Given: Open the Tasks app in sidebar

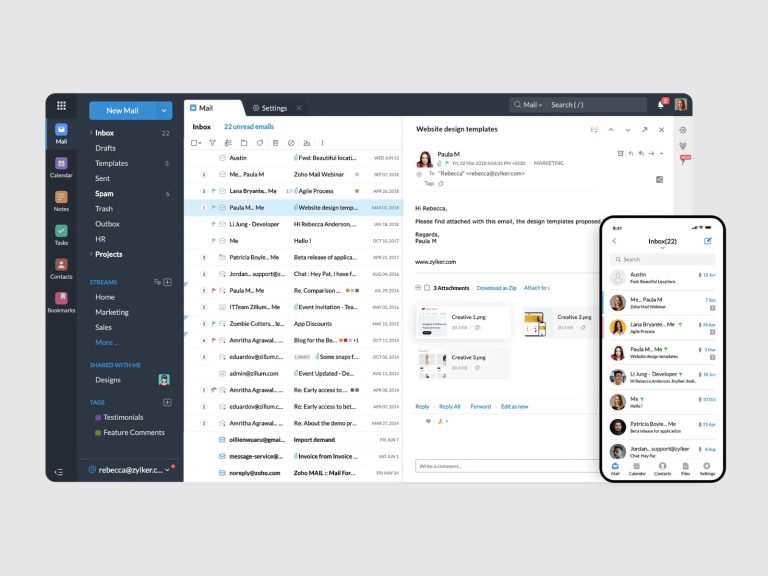Looking at the screenshot, I should click(x=61, y=235).
